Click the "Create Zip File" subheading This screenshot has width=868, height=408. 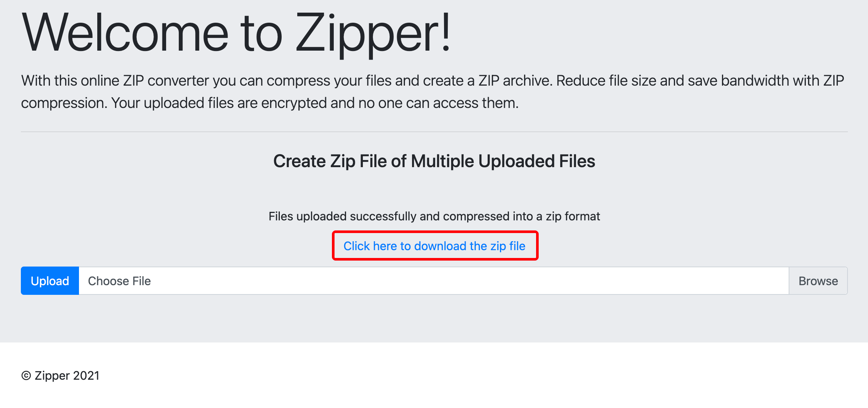coord(434,161)
